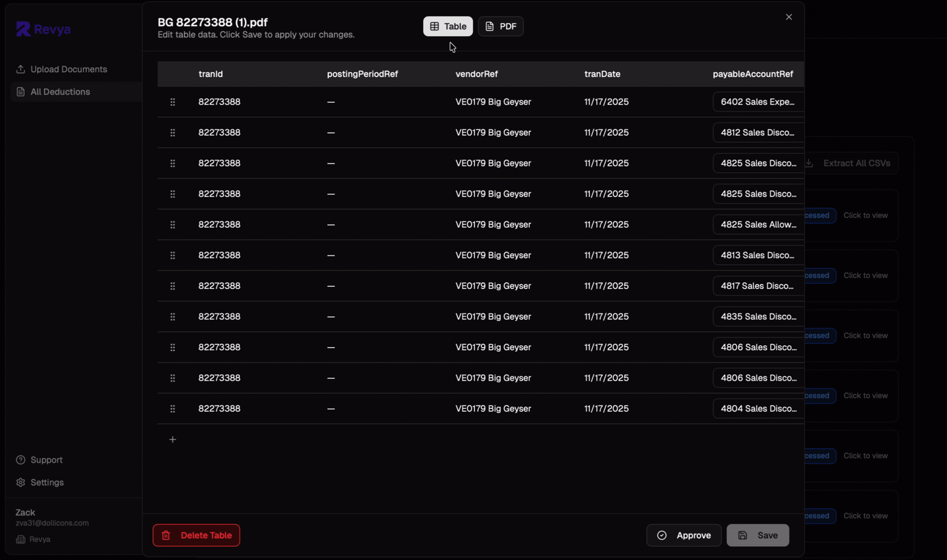Screen dimensions: 947x560
Task: Click the trash icon on Delete Table
Action: pyautogui.click(x=165, y=535)
